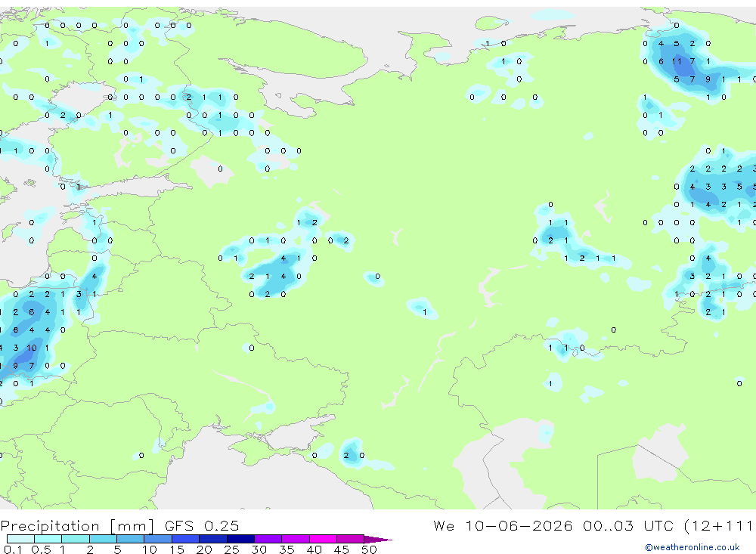The width and height of the screenshot is (756, 554).
Task: Click the legend label '40'
Action: click(314, 549)
